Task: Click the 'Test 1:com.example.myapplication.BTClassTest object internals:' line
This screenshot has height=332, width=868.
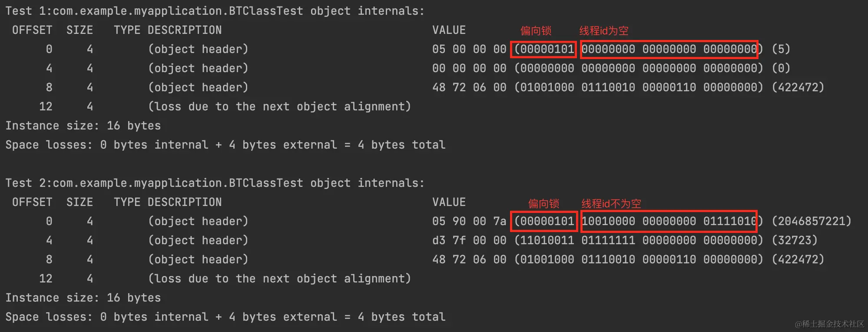Action: [215, 11]
